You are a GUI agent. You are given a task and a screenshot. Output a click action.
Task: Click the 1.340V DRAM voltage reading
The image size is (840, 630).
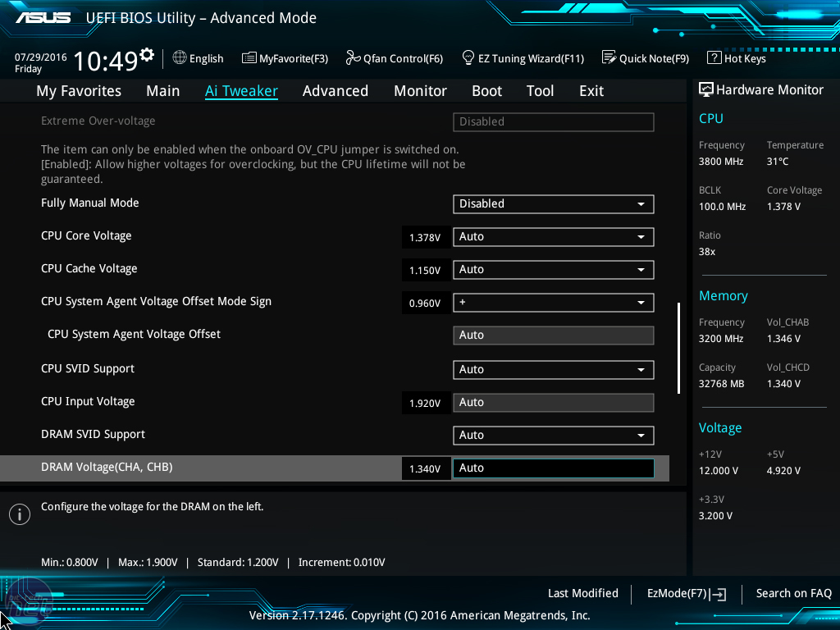[425, 468]
